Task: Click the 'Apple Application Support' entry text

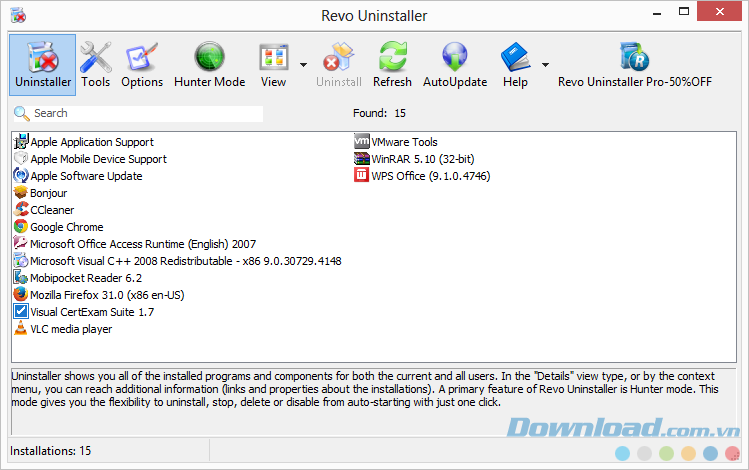Action: (x=92, y=142)
